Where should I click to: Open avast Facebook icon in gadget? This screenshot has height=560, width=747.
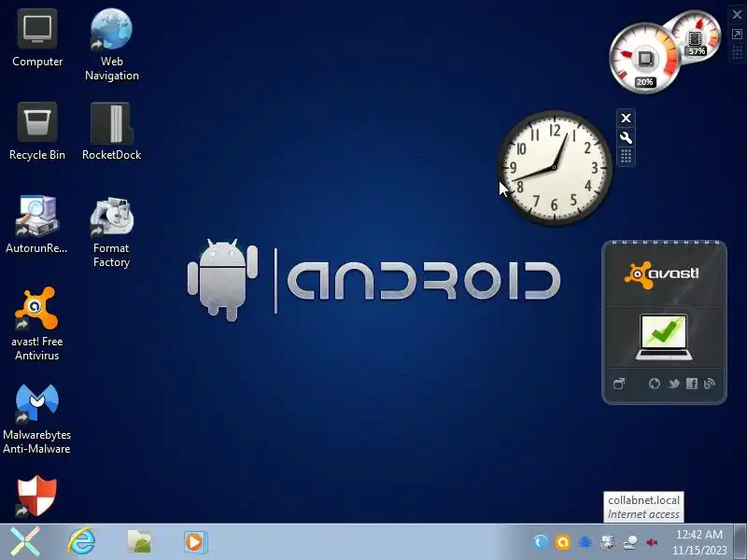tap(692, 384)
